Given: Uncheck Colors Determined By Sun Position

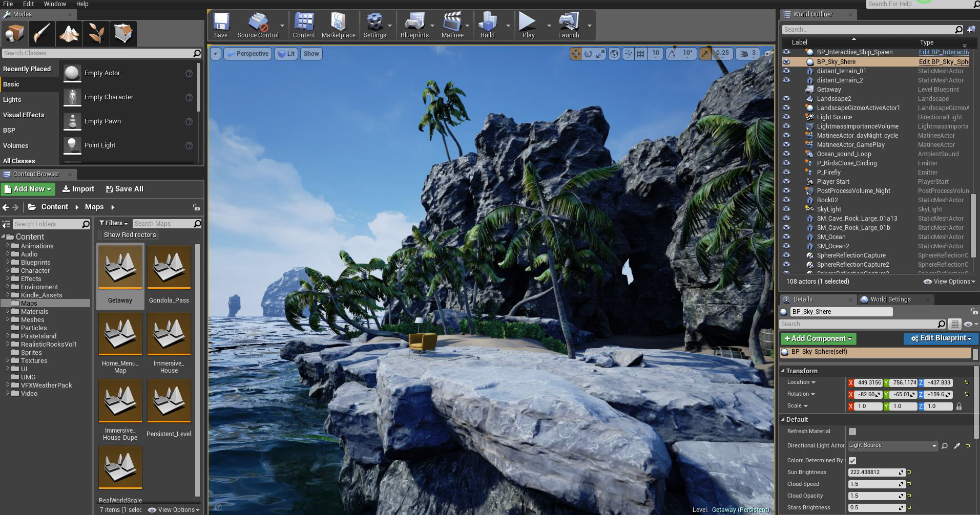Looking at the screenshot, I should pos(852,461).
